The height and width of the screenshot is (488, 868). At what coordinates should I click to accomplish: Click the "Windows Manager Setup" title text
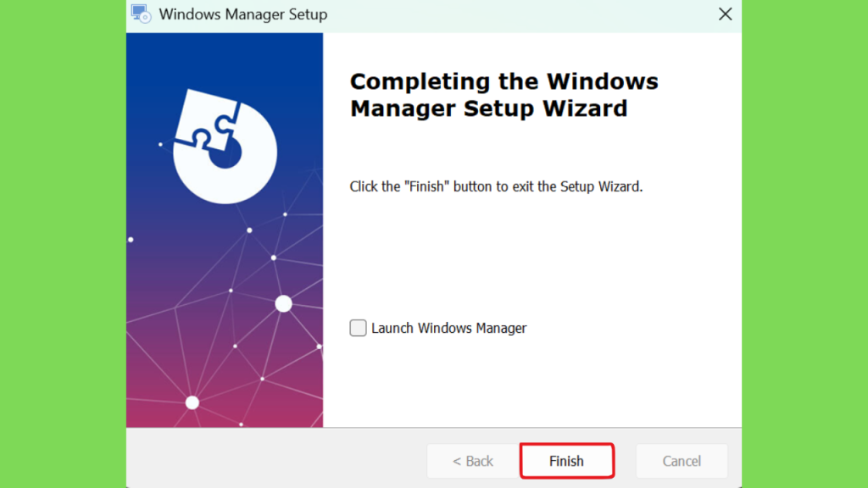(242, 14)
